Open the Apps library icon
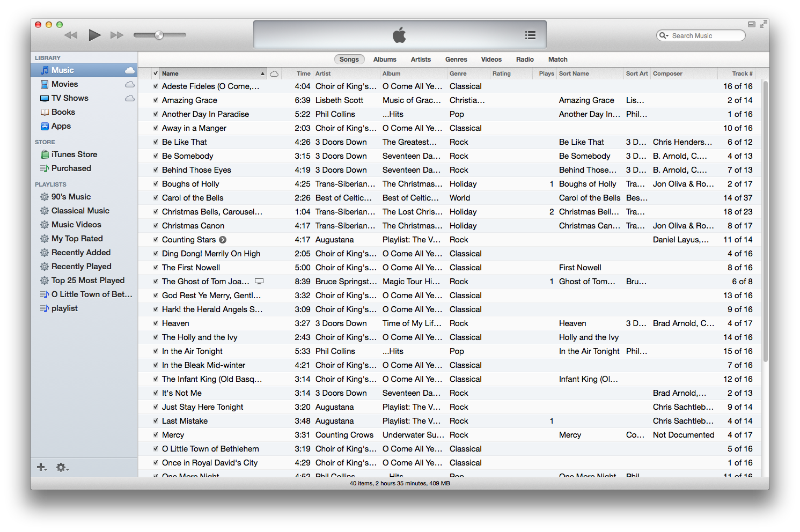Image resolution: width=800 pixels, height=532 pixels. click(45, 126)
